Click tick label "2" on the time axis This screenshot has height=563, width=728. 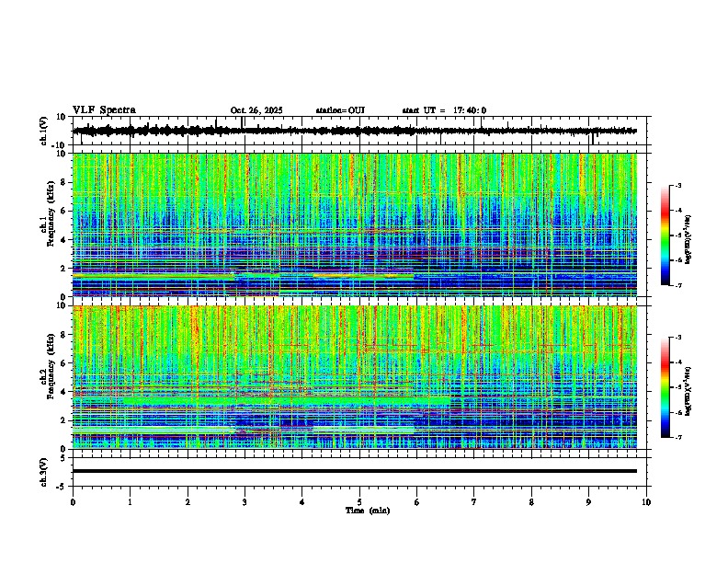[x=188, y=502]
